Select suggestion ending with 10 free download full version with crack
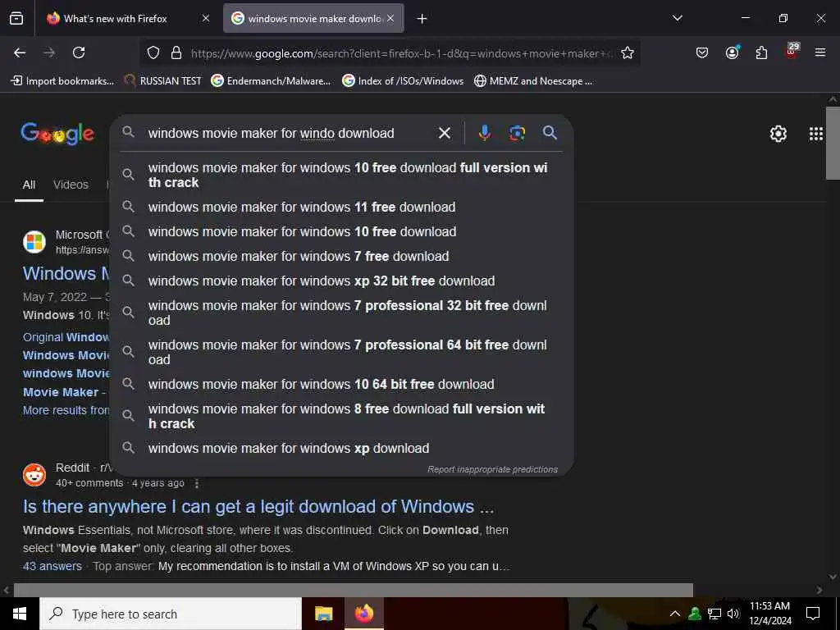 point(341,175)
